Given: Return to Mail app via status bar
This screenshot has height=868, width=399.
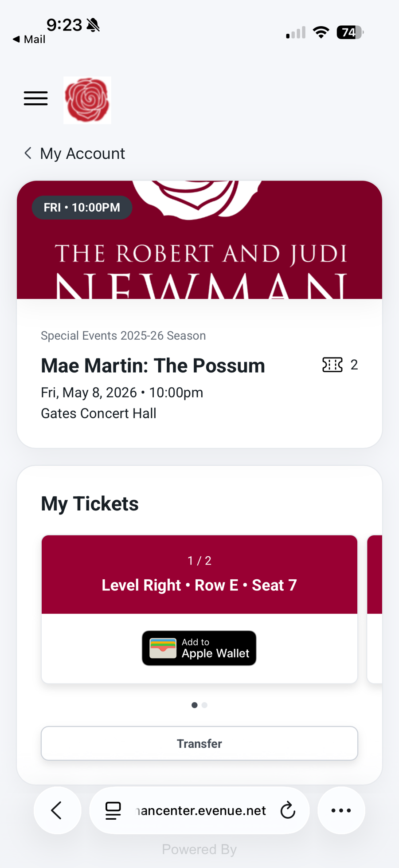Looking at the screenshot, I should pyautogui.click(x=29, y=39).
